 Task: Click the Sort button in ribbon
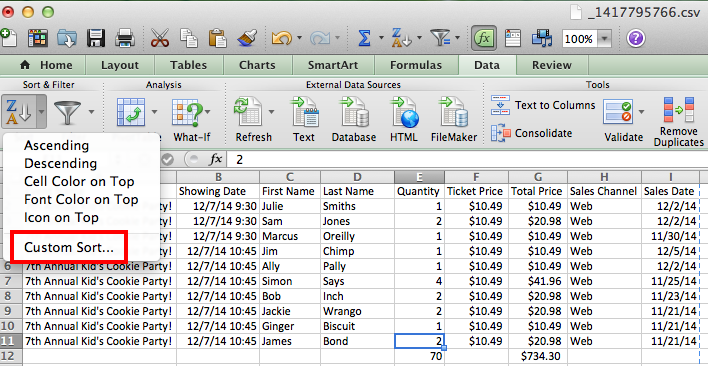pyautogui.click(x=19, y=111)
